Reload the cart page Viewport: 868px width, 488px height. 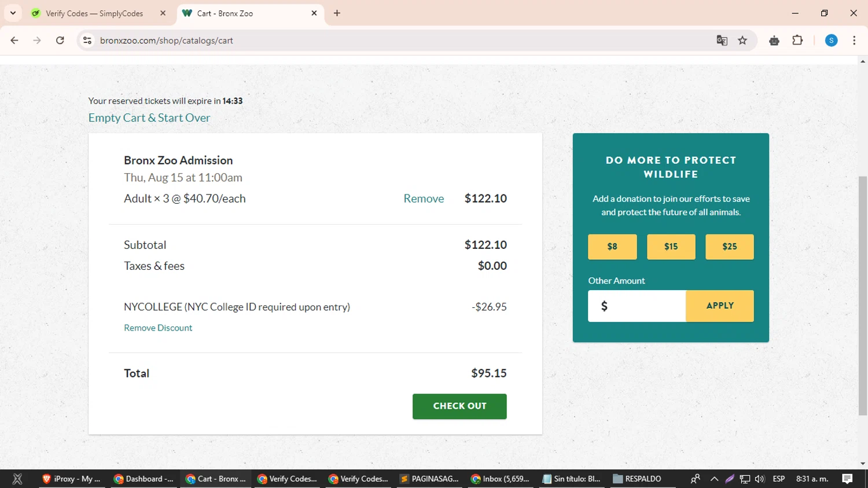(60, 41)
